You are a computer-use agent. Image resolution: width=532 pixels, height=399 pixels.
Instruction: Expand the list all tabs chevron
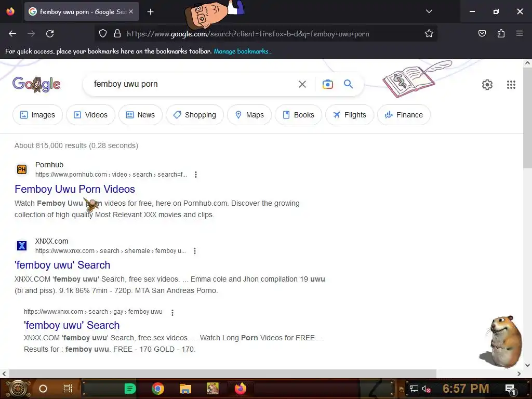tap(429, 11)
